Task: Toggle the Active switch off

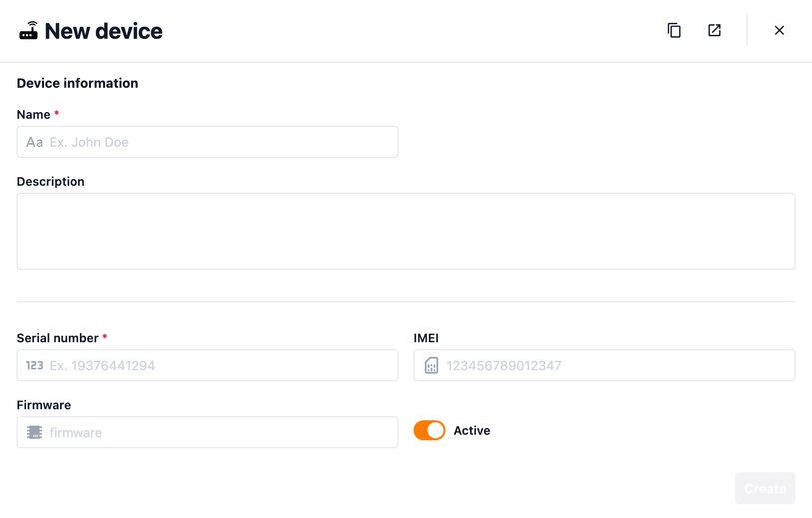Action: 430,431
